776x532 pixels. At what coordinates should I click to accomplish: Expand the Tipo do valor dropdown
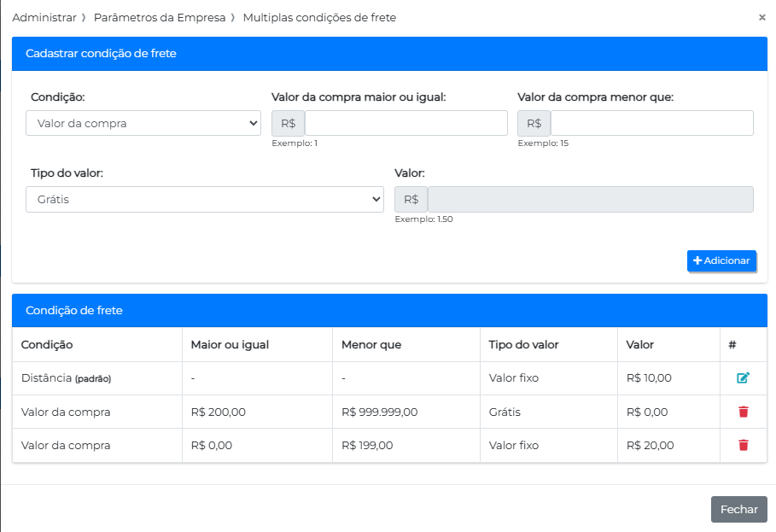[205, 199]
